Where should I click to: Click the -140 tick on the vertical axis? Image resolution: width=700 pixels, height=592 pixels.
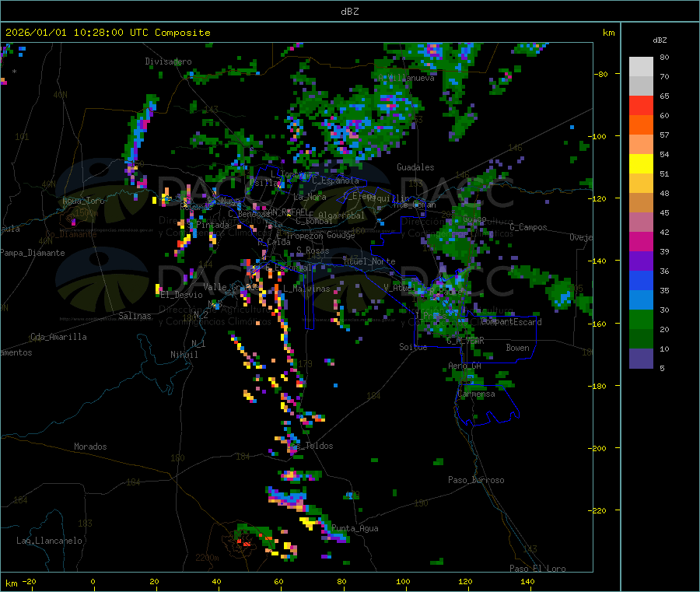click(x=598, y=261)
